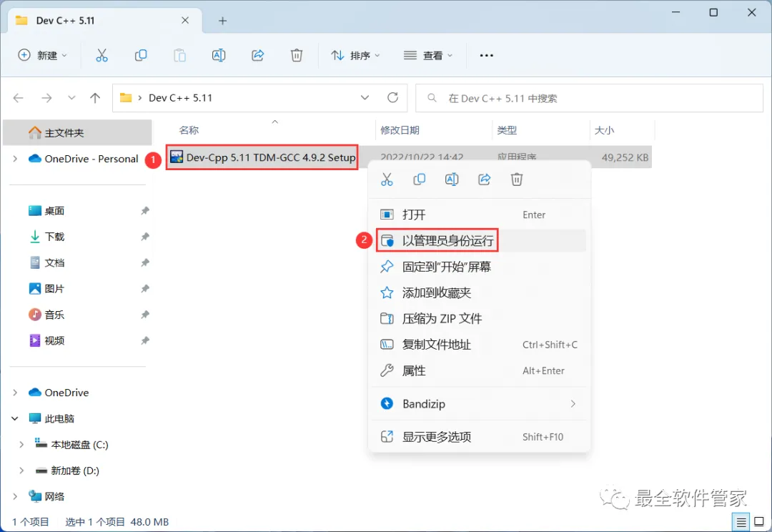The height and width of the screenshot is (532, 772).
Task: Sort by the 名称 column header
Action: pos(189,131)
